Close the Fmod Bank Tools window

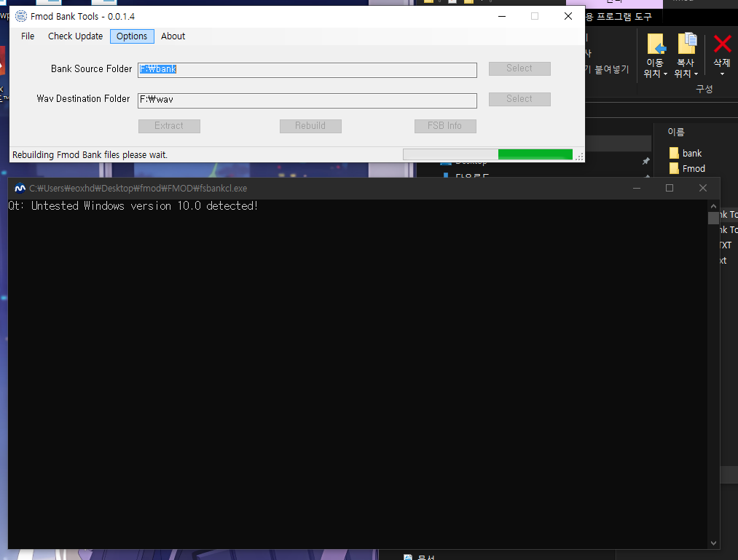[568, 16]
